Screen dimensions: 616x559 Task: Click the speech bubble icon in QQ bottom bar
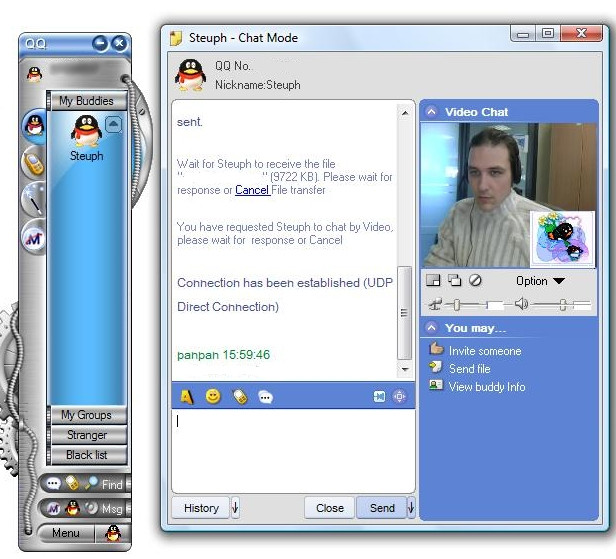(54, 483)
